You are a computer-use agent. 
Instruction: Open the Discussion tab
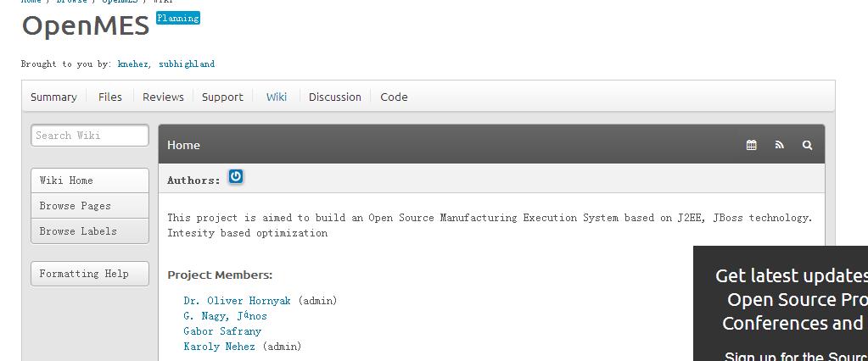pyautogui.click(x=335, y=97)
